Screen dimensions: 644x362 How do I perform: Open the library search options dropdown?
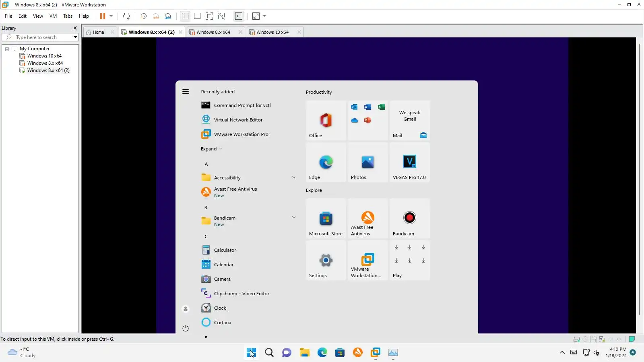click(75, 37)
